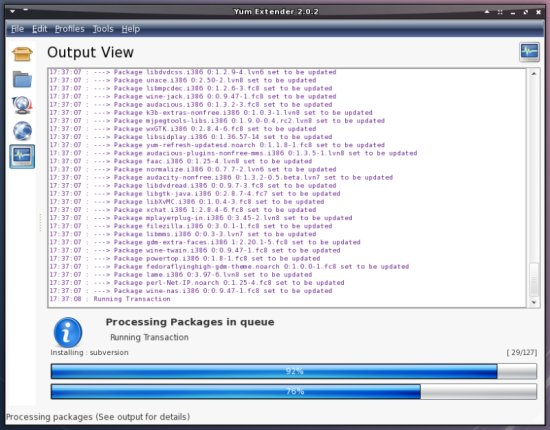Open the Group view folder icon
This screenshot has height=430, width=550.
click(x=22, y=79)
